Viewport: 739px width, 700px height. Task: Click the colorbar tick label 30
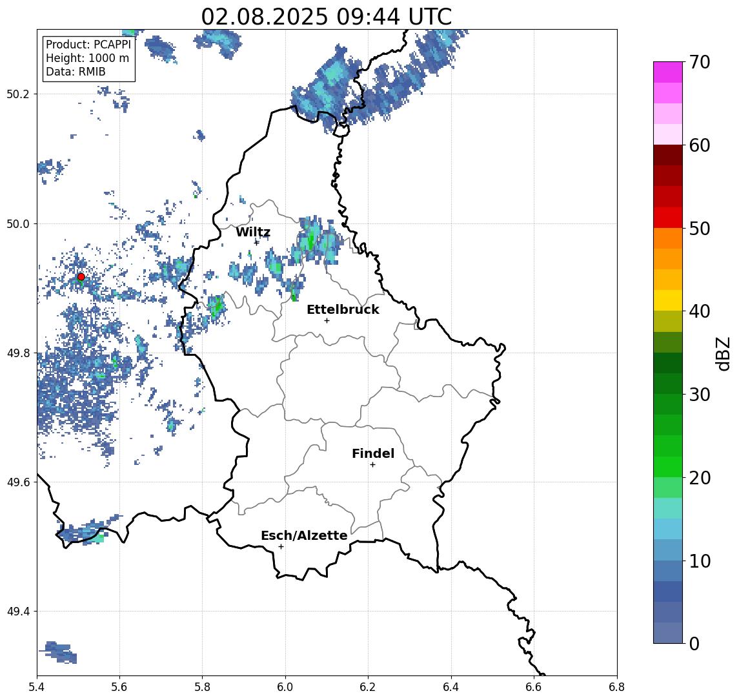click(x=700, y=395)
